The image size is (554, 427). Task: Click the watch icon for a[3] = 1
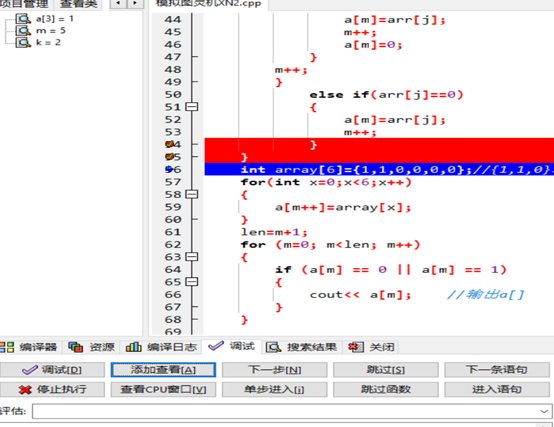[x=24, y=19]
